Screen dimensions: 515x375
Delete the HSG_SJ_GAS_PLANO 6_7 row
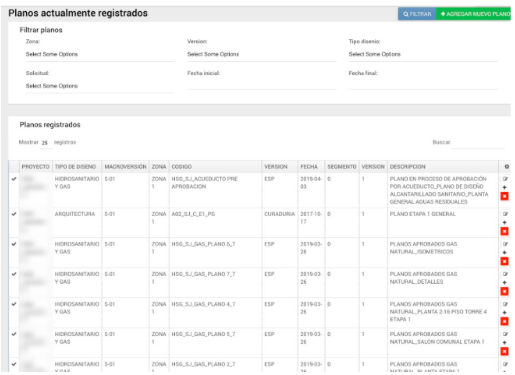pos(505,261)
